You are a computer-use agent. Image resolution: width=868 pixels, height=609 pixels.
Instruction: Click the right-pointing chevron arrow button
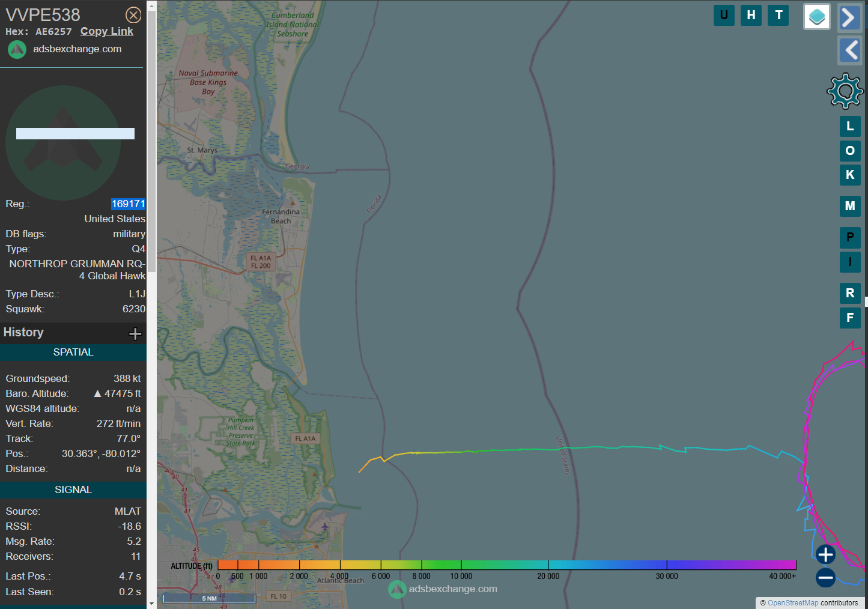click(849, 17)
